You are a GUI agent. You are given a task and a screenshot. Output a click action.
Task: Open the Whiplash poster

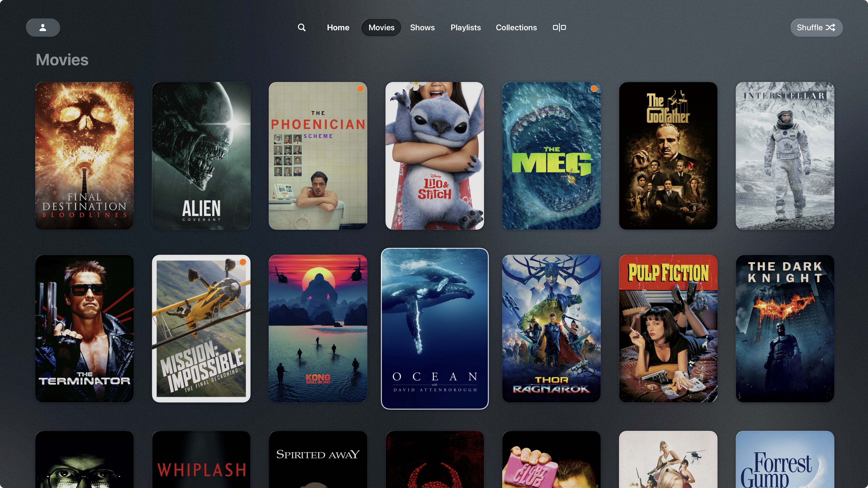(x=201, y=459)
